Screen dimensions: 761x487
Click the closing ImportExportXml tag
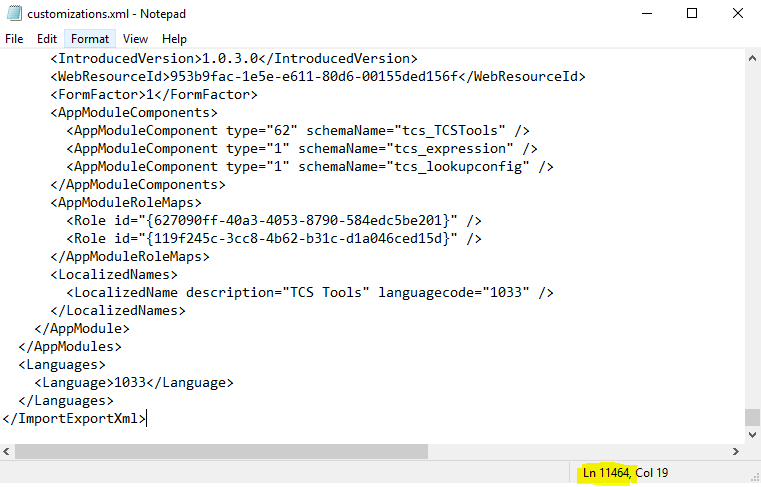pyautogui.click(x=74, y=418)
